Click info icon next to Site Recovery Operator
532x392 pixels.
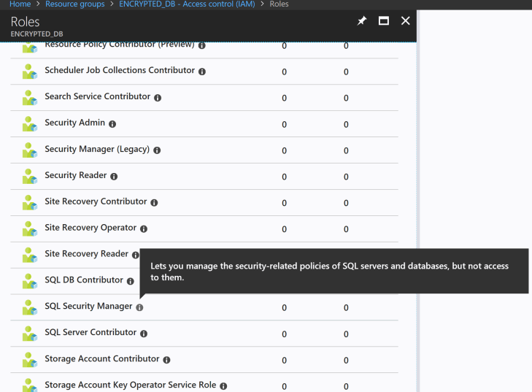click(144, 228)
